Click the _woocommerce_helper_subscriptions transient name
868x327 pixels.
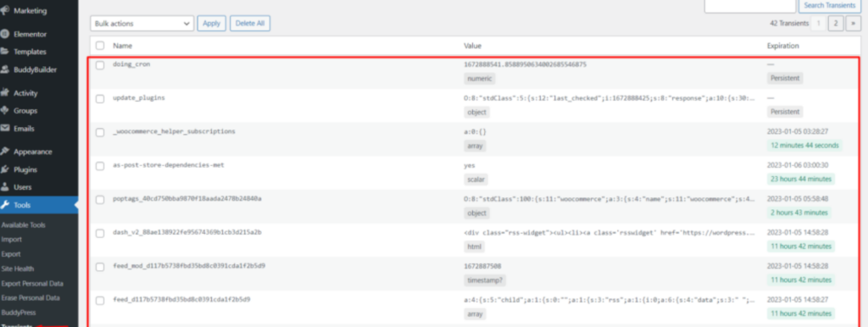[x=174, y=131]
